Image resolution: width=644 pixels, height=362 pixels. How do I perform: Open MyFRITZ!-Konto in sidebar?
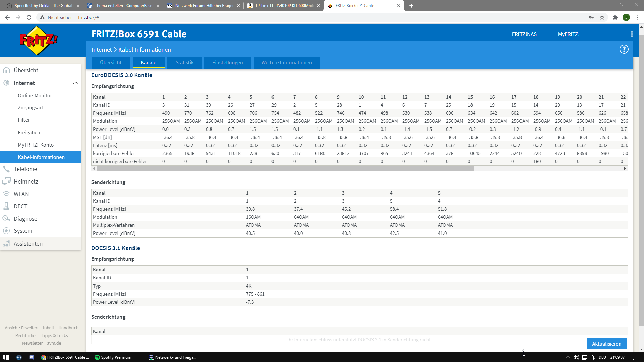[x=36, y=145]
